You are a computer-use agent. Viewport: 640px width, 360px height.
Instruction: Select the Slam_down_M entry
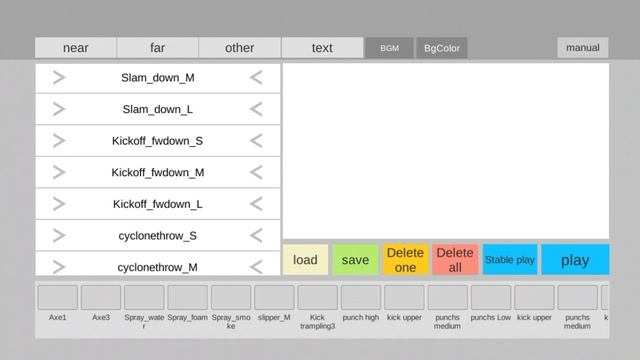click(x=158, y=78)
